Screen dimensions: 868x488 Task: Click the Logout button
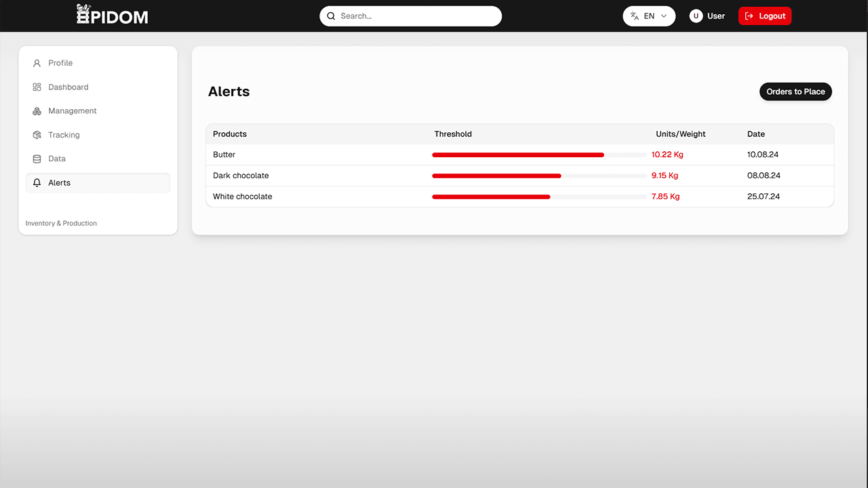[765, 16]
